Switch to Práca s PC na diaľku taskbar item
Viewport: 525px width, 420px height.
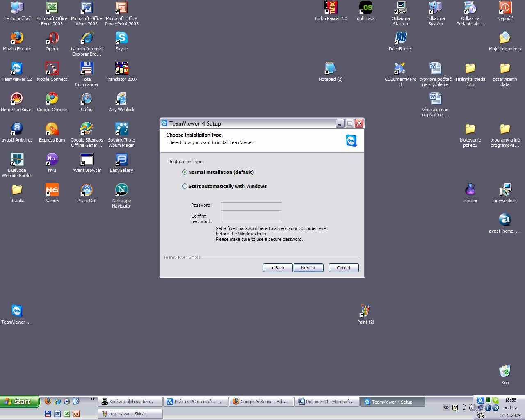coord(196,402)
